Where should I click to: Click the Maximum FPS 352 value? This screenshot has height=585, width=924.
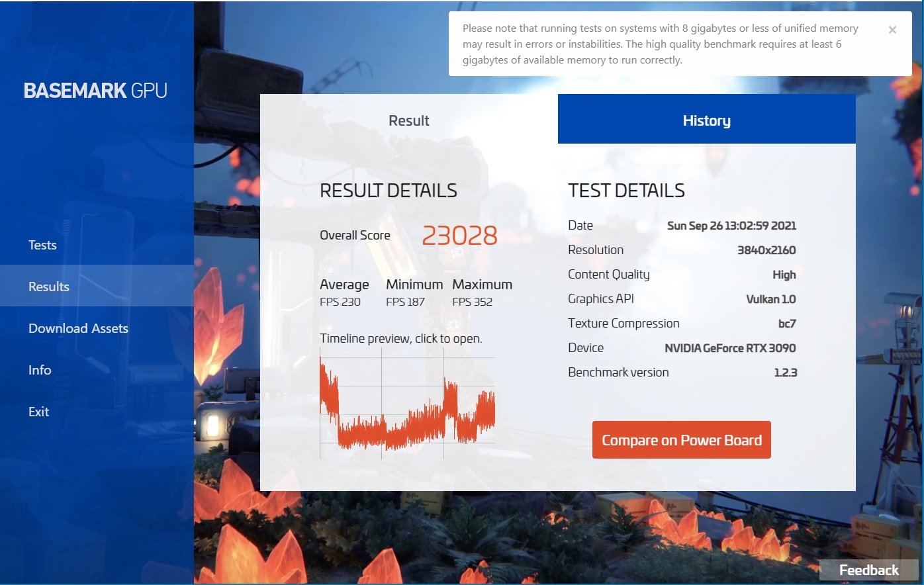(x=472, y=302)
